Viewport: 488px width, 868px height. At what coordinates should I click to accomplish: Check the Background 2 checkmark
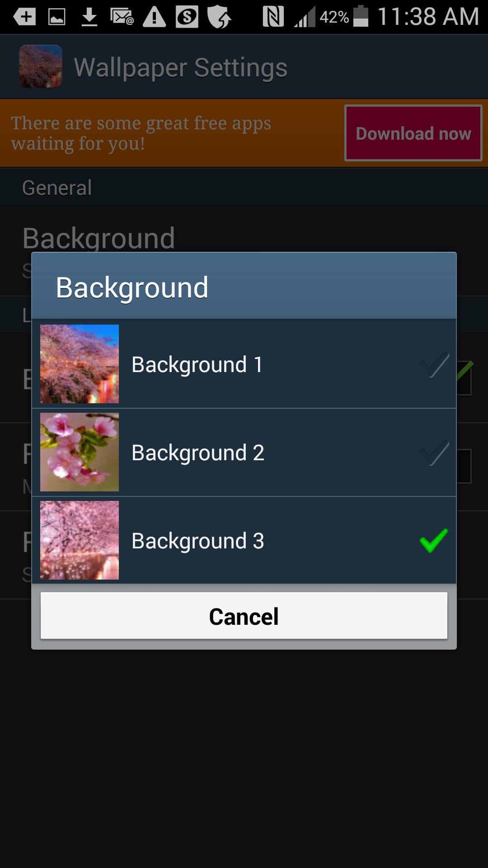(x=434, y=453)
